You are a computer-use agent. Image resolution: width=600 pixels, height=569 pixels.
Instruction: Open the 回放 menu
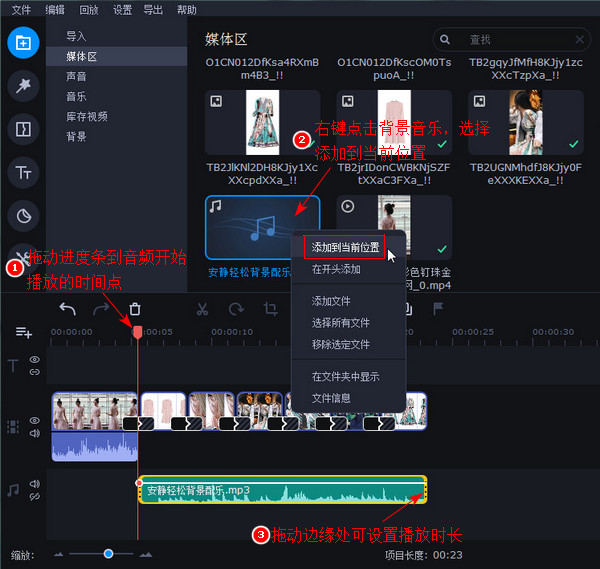88,10
